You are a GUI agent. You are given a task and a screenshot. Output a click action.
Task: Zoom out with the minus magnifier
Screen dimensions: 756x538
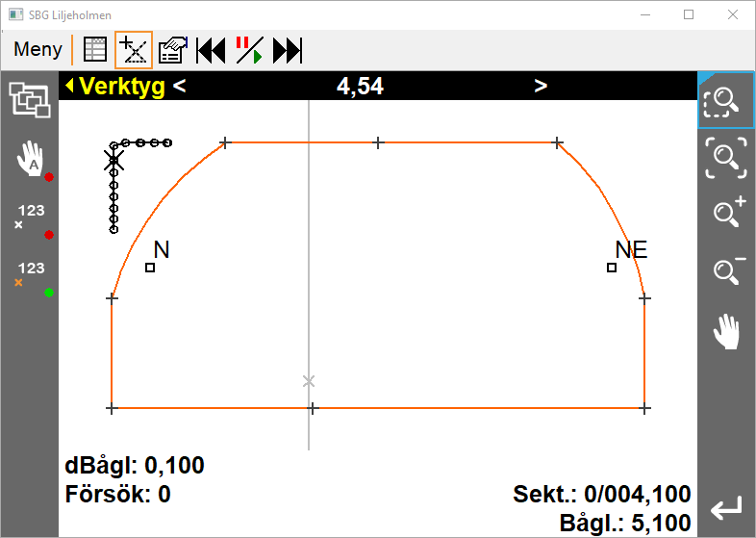pyautogui.click(x=725, y=270)
